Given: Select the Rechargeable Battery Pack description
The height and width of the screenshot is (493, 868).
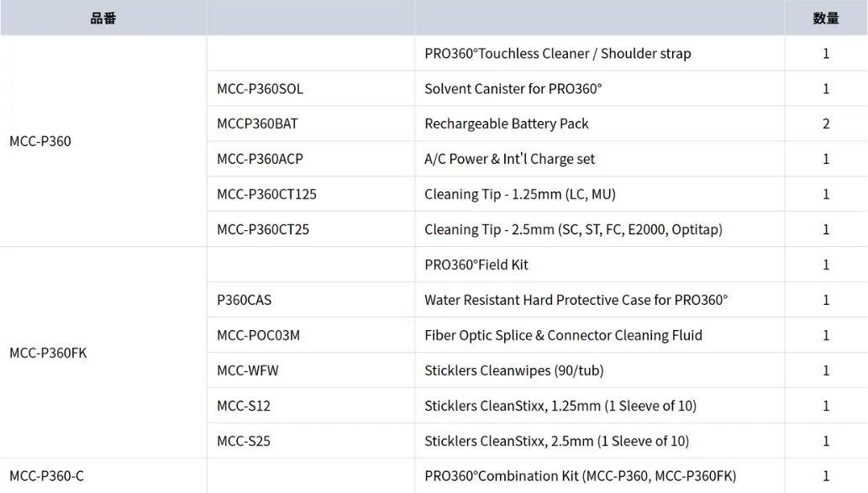Looking at the screenshot, I should 506,123.
